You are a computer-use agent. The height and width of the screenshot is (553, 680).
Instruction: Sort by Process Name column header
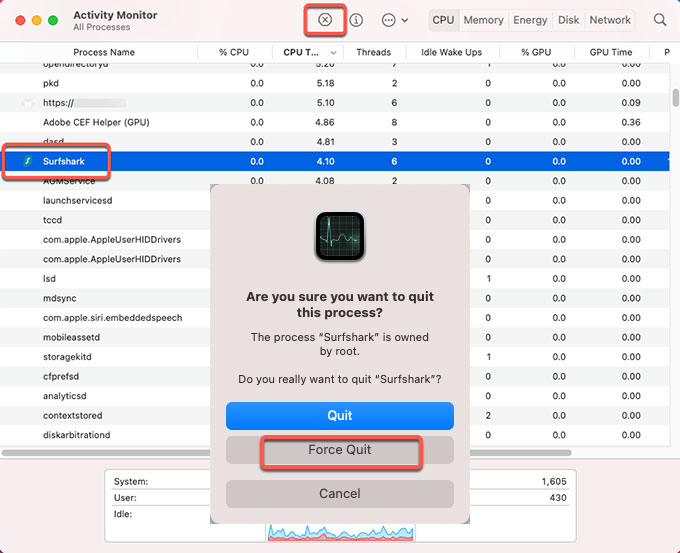pyautogui.click(x=104, y=52)
